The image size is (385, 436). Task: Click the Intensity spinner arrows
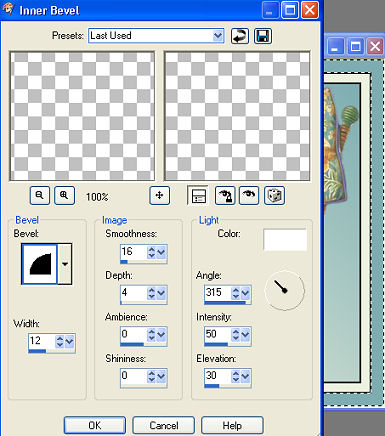236,335
